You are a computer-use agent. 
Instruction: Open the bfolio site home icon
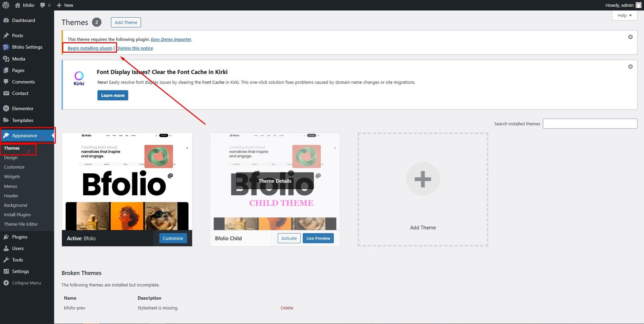(18, 5)
